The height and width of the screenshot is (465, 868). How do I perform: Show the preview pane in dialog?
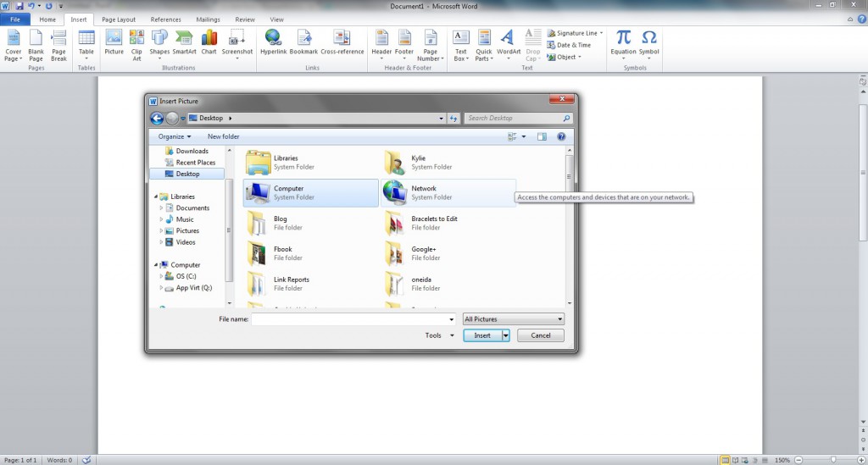click(542, 136)
